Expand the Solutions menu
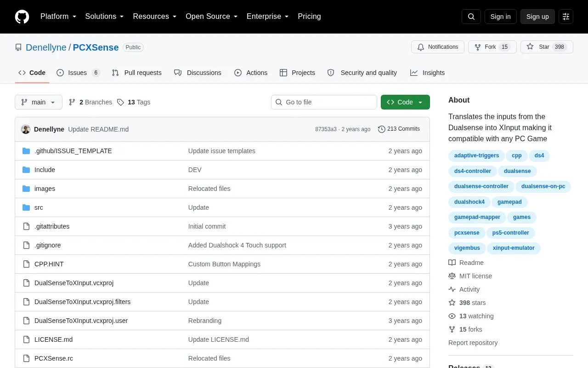This screenshot has height=368, width=588. pyautogui.click(x=104, y=17)
